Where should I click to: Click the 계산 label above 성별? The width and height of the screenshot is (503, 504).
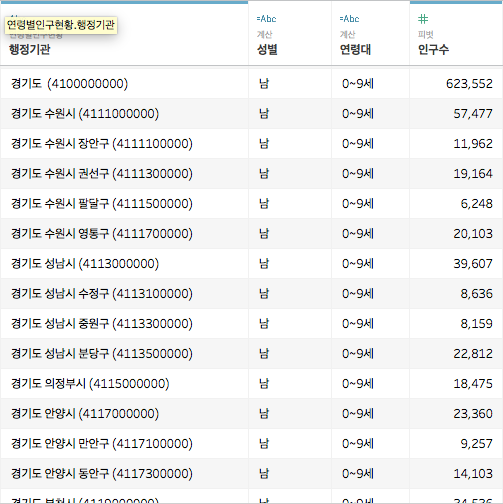[x=264, y=34]
